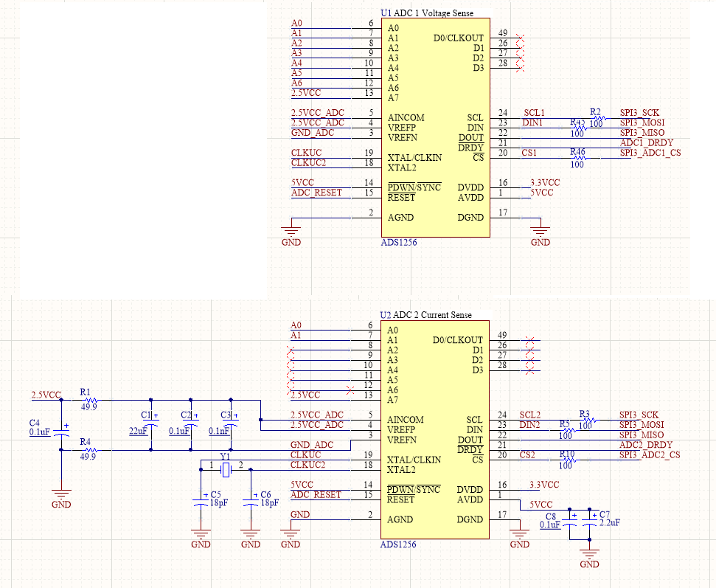This screenshot has height=588, width=716.
Task: Select the Y1 crystal symbol
Action: [226, 470]
